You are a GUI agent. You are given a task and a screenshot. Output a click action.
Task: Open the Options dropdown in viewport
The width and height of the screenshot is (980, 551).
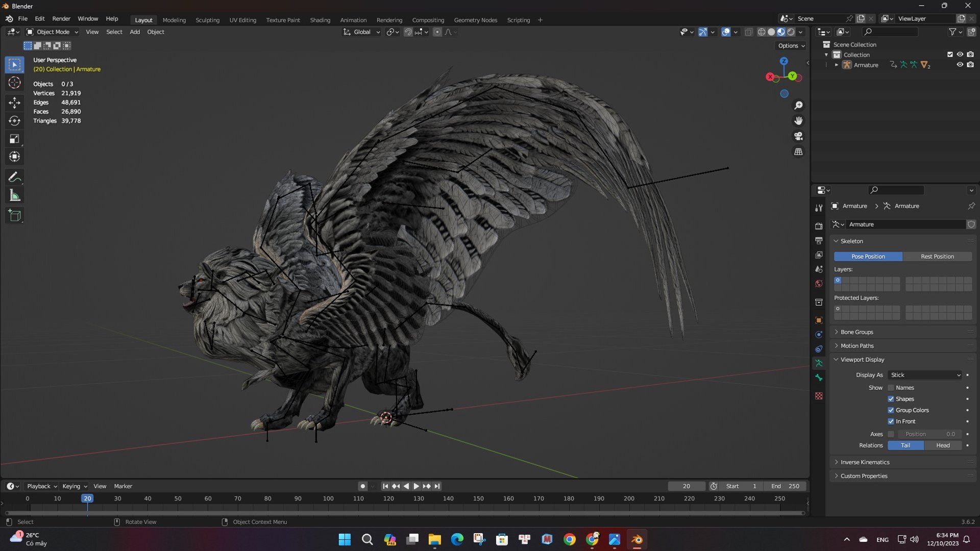791,45
